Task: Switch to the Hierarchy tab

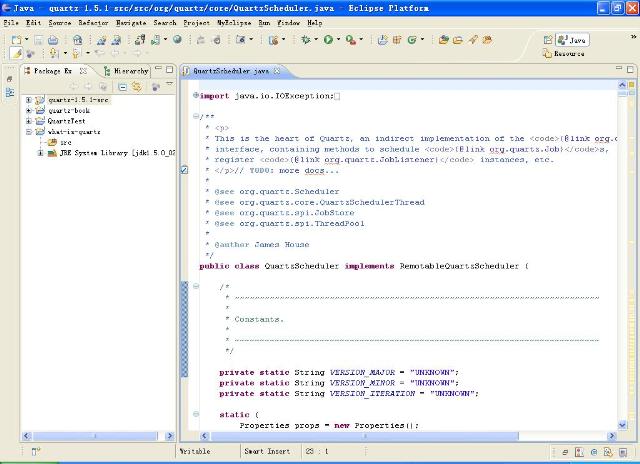Action: tap(130, 72)
